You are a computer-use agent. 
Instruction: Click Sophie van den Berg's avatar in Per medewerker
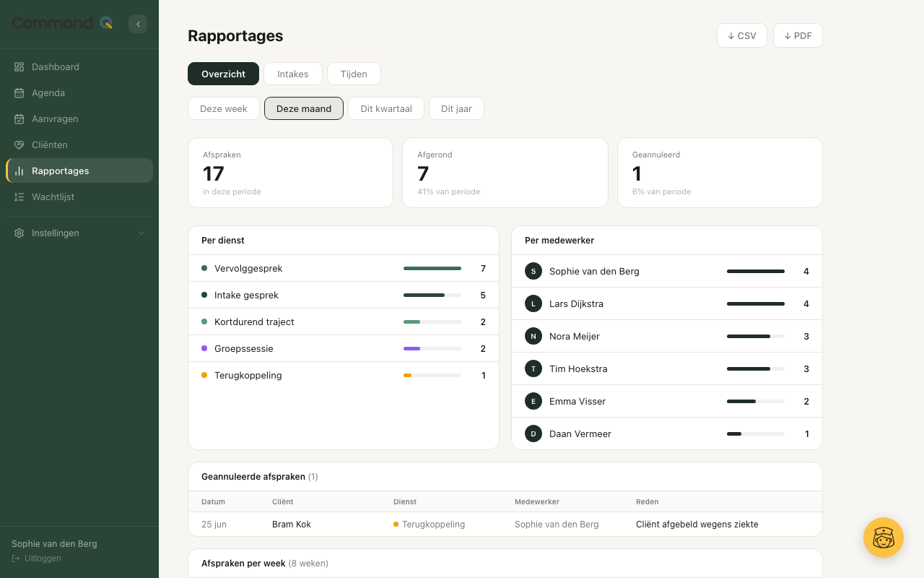(533, 271)
